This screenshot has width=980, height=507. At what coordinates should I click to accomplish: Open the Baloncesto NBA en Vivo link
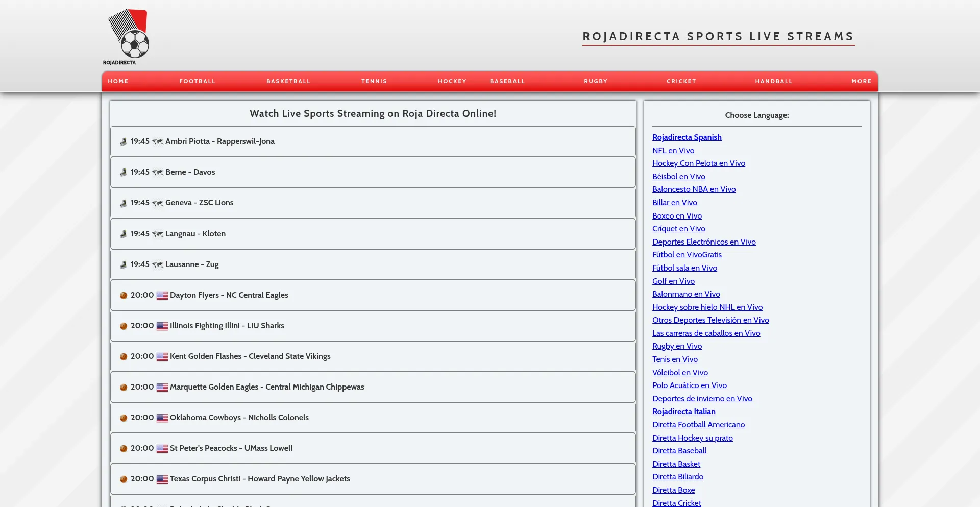(694, 189)
